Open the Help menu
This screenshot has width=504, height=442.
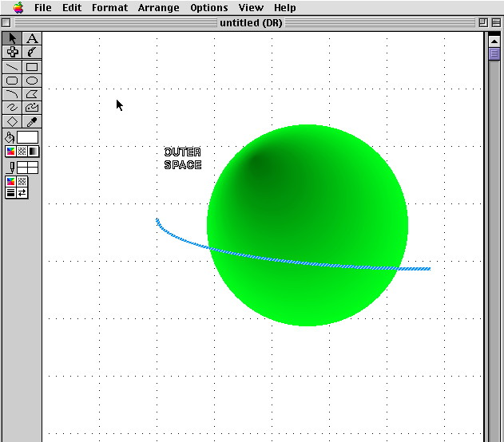(285, 7)
